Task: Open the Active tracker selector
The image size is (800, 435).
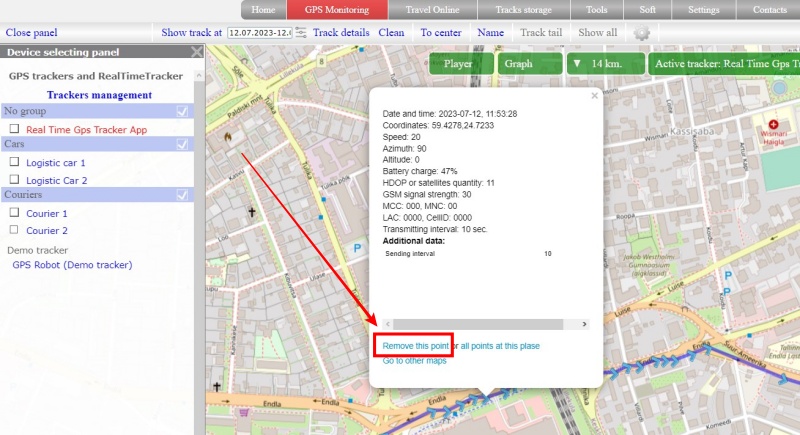Action: coord(723,63)
